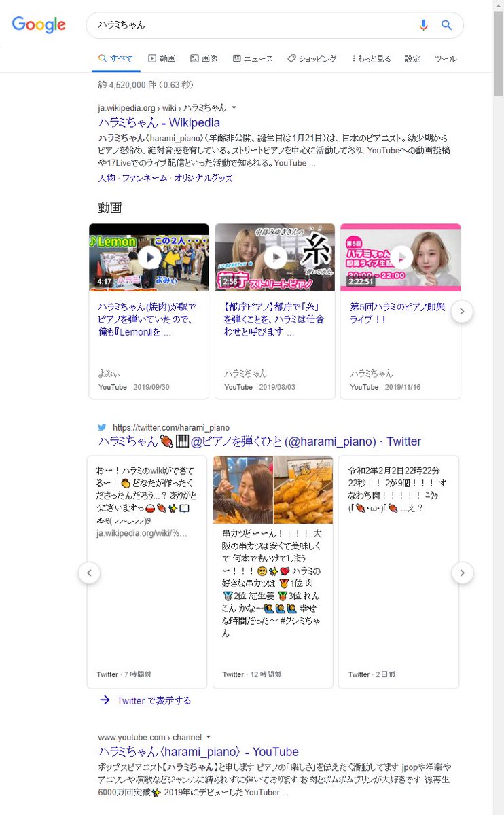Expand dropdown arrow beside ja.wikipedia.org breadcrumb
The image size is (504, 815).
(x=234, y=107)
